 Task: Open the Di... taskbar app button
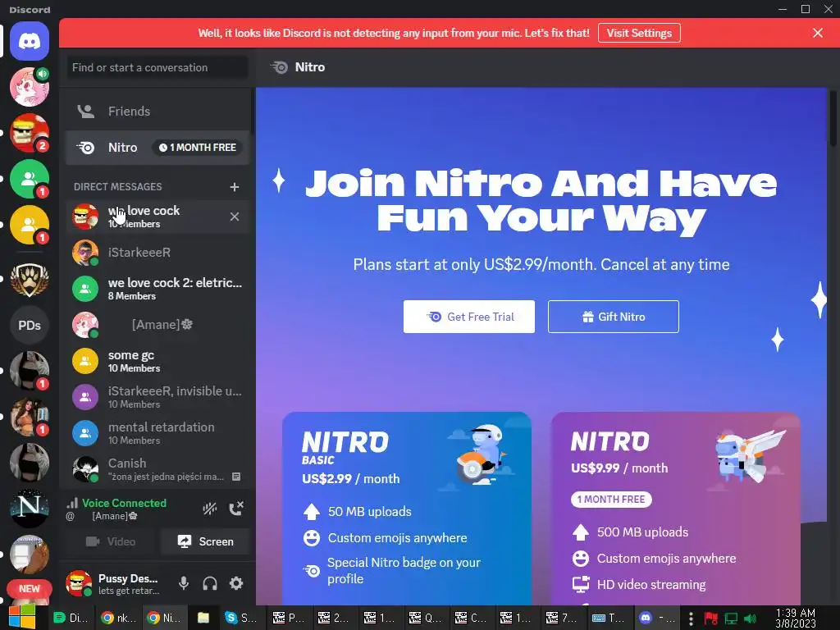[71, 618]
